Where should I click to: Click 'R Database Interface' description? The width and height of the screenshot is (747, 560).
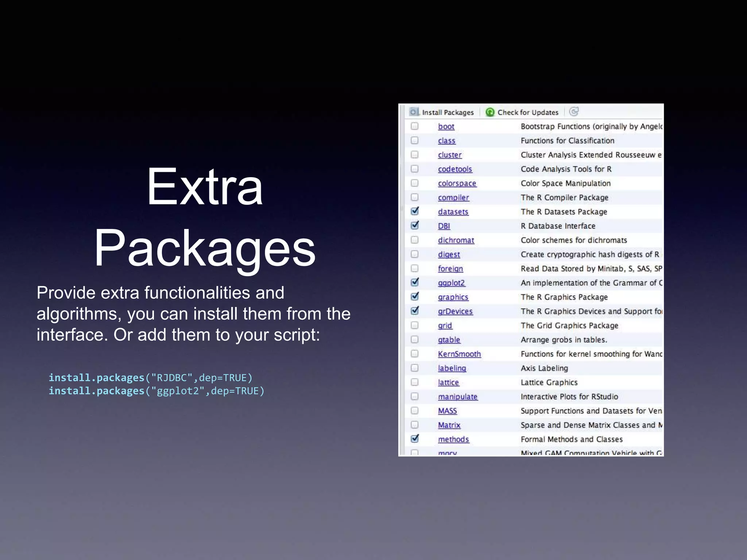(x=558, y=226)
